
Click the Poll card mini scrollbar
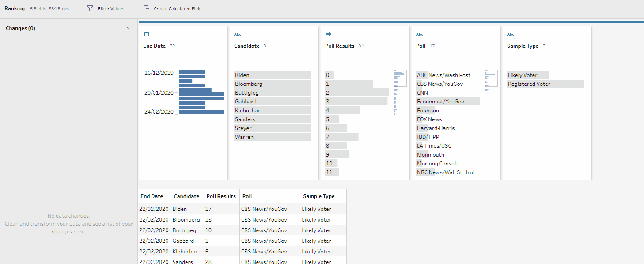point(491,81)
